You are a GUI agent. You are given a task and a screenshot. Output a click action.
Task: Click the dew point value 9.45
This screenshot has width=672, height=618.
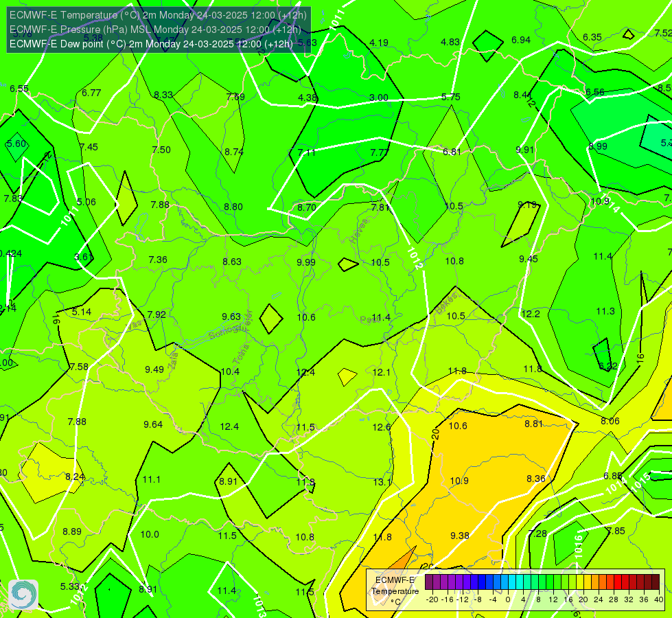tap(529, 259)
